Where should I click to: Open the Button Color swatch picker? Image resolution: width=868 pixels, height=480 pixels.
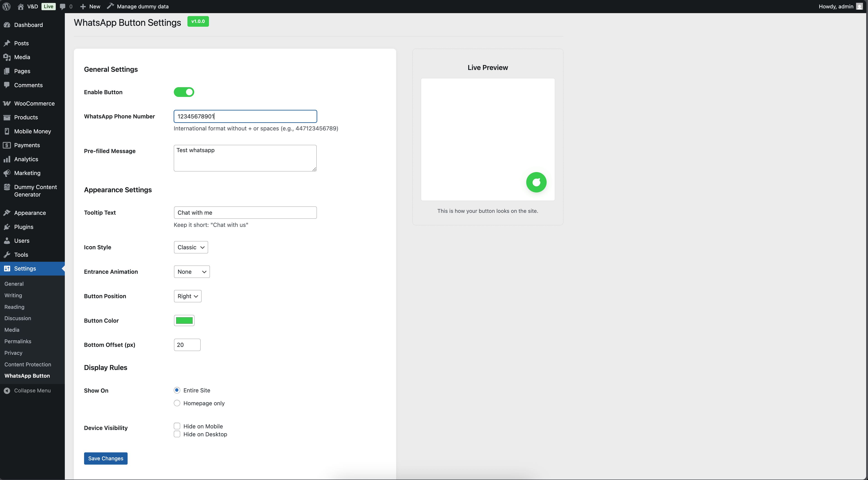[184, 320]
